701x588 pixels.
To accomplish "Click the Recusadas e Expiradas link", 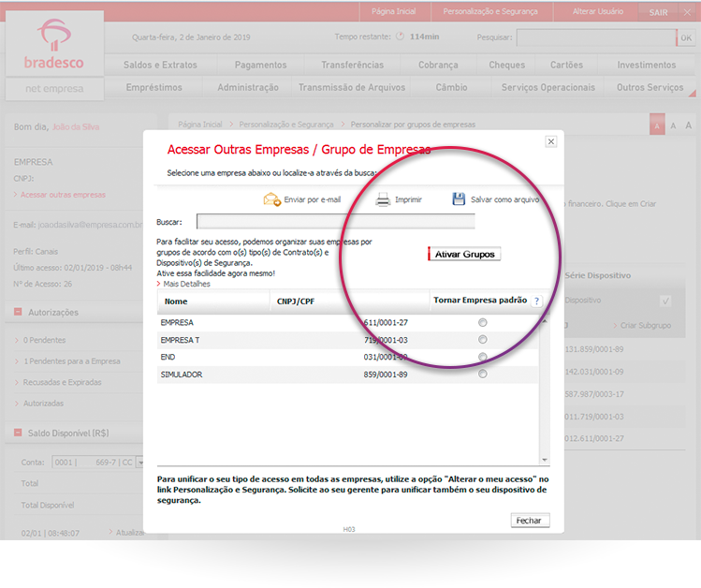I will 62,382.
